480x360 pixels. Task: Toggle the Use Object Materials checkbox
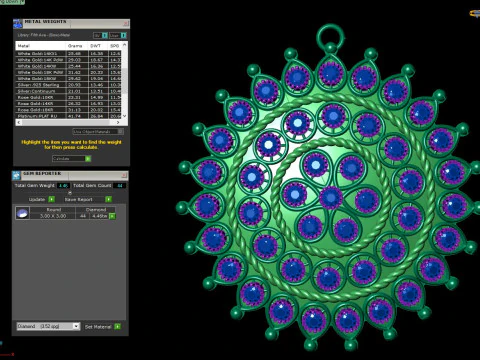(x=121, y=132)
